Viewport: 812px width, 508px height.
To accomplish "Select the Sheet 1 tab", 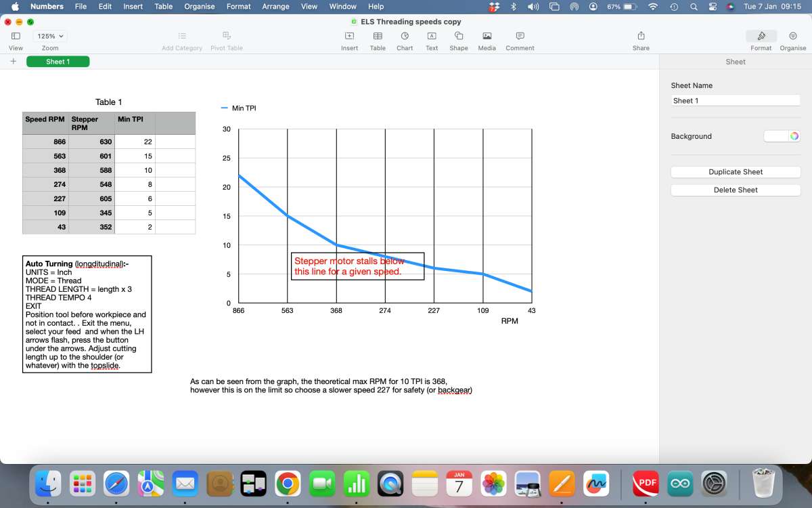I will point(58,62).
